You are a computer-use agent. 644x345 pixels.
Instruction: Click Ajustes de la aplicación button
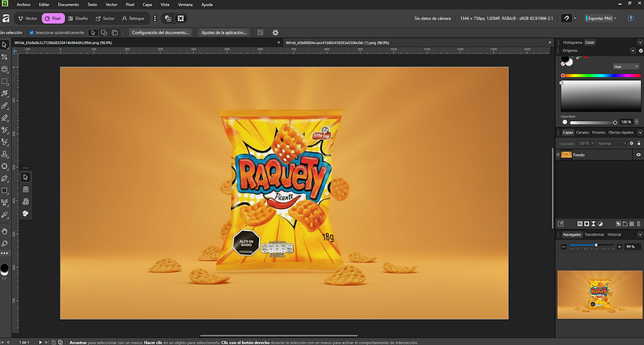click(x=223, y=32)
